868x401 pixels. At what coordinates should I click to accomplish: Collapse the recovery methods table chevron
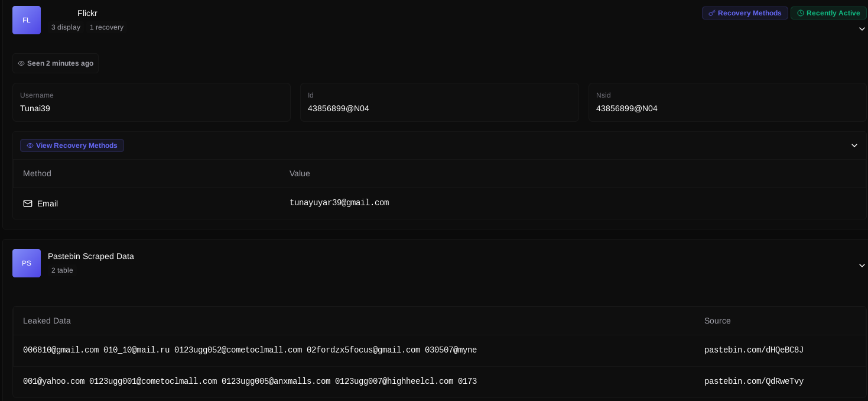(854, 145)
